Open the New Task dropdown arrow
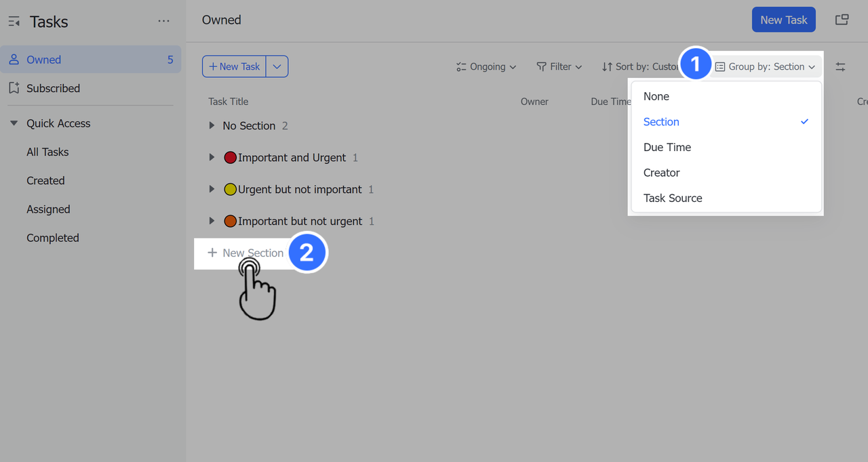This screenshot has width=868, height=462. click(x=277, y=66)
